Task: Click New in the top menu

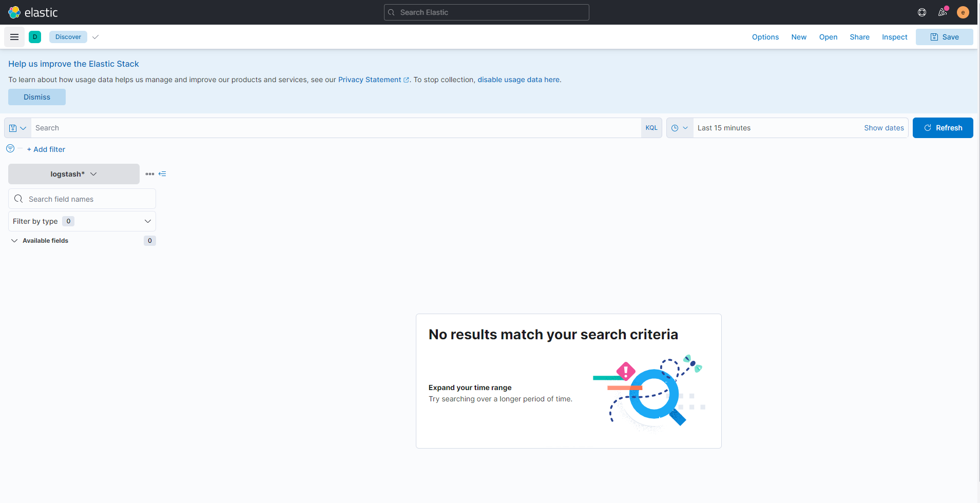Action: pos(799,37)
